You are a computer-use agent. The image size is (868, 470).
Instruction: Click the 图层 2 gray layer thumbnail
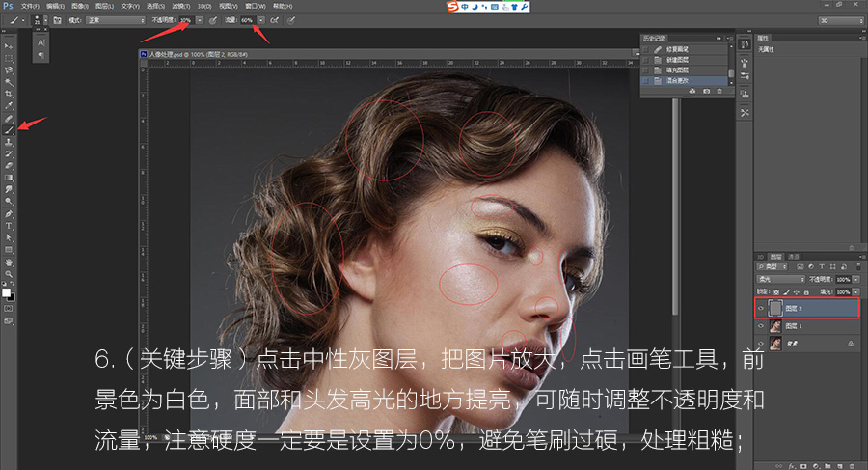click(775, 308)
